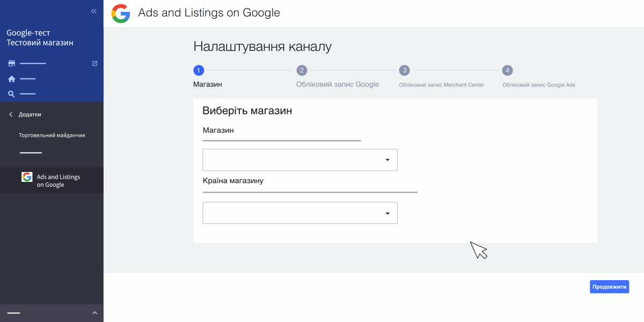644x322 pixels.
Task: Click the Налаштування каналу heading
Action: click(262, 47)
